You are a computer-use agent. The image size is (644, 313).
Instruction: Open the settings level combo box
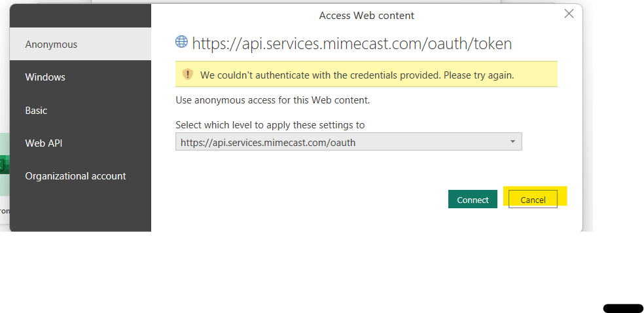pyautogui.click(x=340, y=142)
